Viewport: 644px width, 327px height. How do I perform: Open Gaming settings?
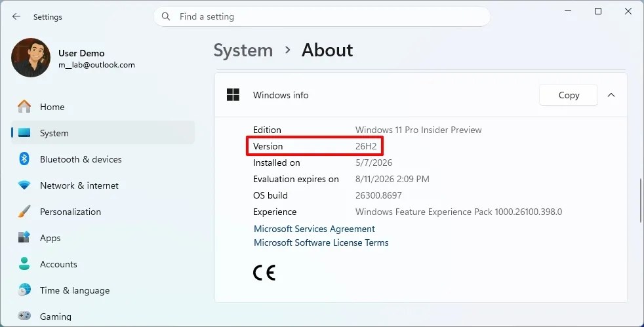(103, 317)
